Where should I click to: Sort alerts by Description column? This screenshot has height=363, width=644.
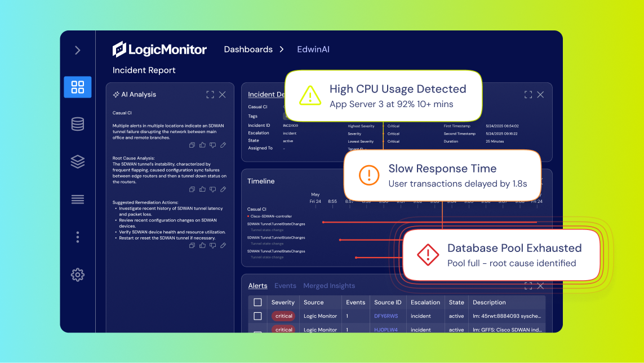click(489, 302)
